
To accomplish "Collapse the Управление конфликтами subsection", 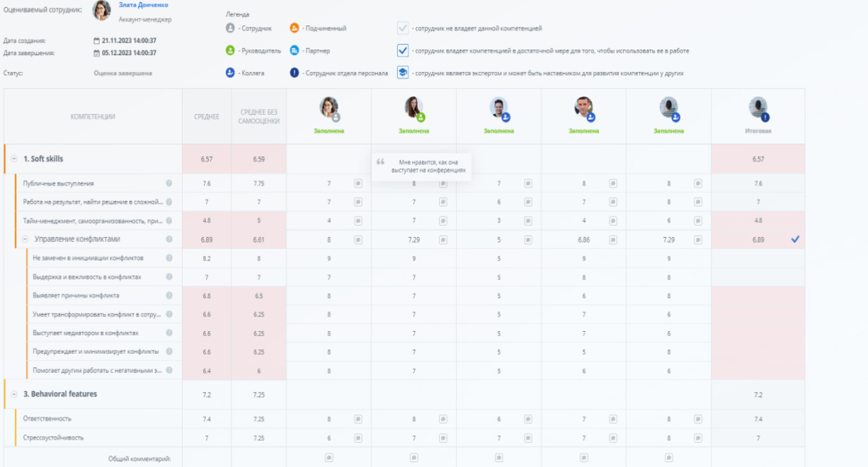I will coord(25,239).
